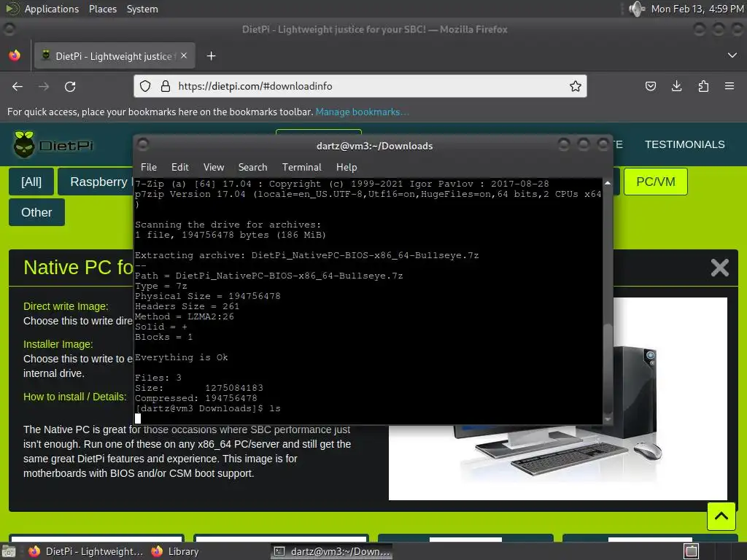Open the terminal File menu
747x560 pixels.
click(x=149, y=167)
